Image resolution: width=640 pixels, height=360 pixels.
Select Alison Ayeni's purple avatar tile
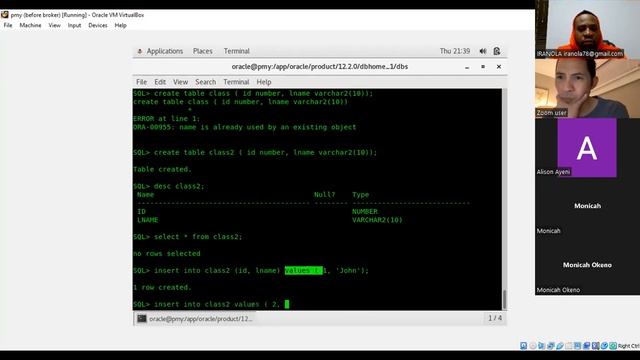click(587, 148)
